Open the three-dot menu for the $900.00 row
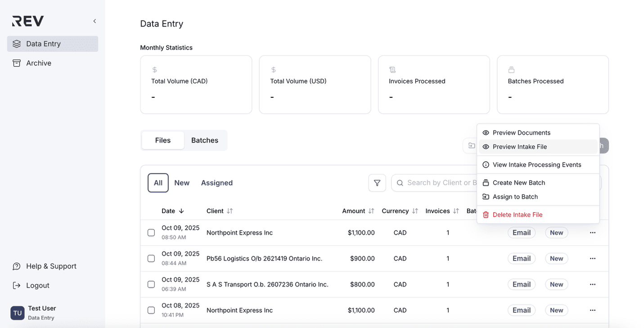644x328 pixels. point(592,259)
